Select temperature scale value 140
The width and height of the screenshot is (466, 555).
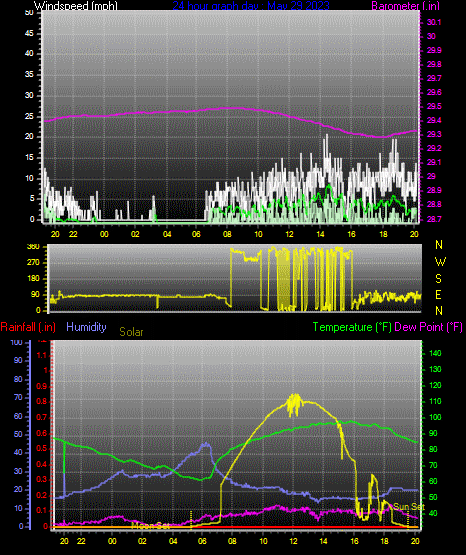tap(435, 353)
